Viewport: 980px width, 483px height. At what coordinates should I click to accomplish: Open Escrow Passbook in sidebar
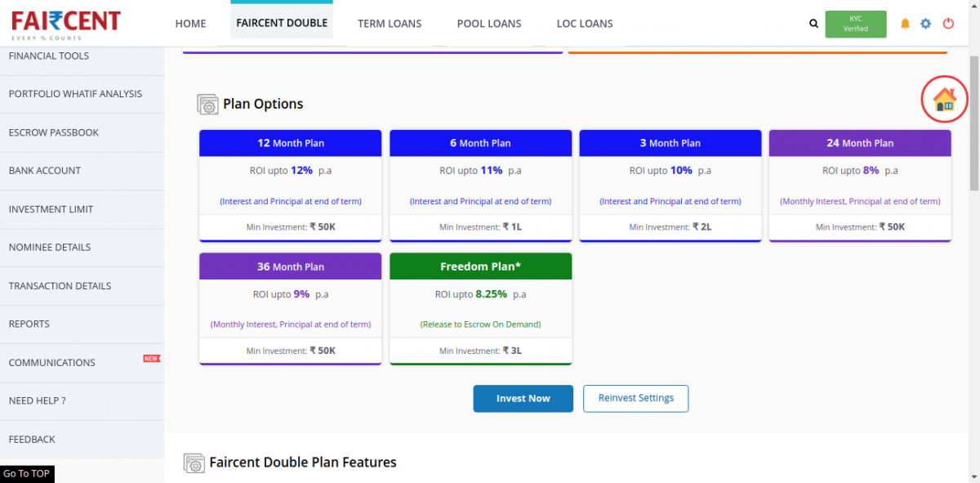point(54,132)
